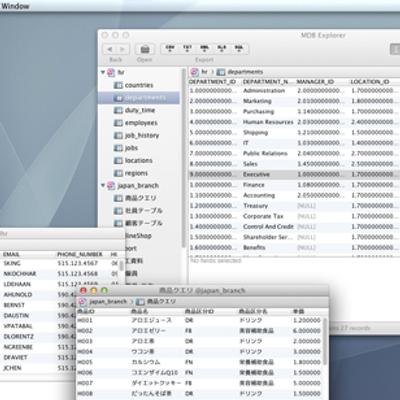Select the departments table in sidebar
This screenshot has height=400, width=400.
[139, 98]
